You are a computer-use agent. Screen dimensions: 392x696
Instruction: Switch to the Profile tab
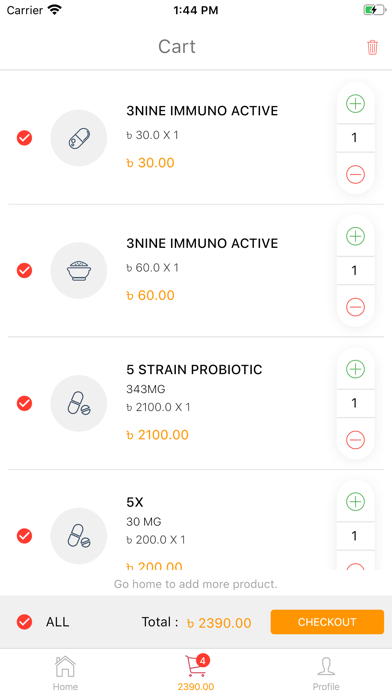pyautogui.click(x=326, y=673)
